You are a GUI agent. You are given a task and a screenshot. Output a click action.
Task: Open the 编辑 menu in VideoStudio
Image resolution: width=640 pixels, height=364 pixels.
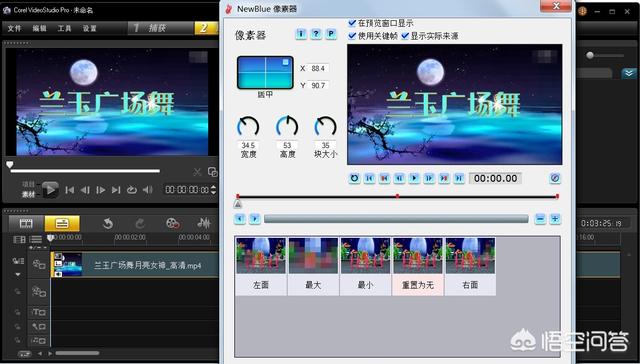pos(40,28)
